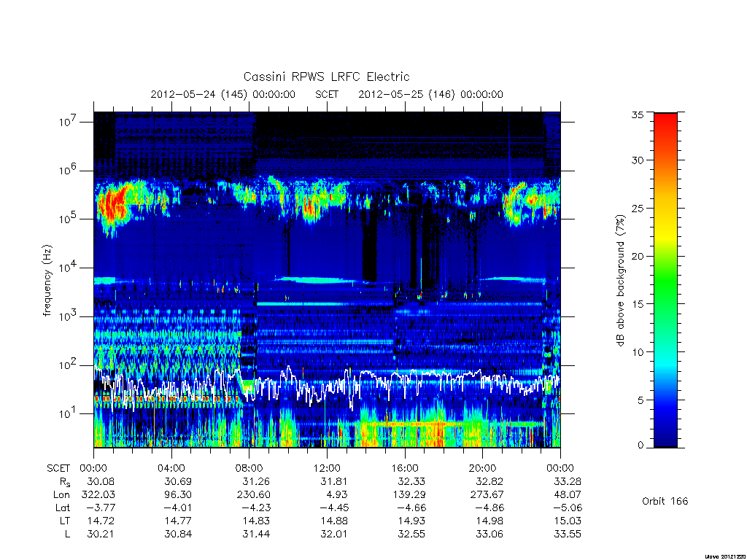Click the frequency (Hz) axis title
The width and height of the screenshot is (747, 560).
(x=47, y=281)
